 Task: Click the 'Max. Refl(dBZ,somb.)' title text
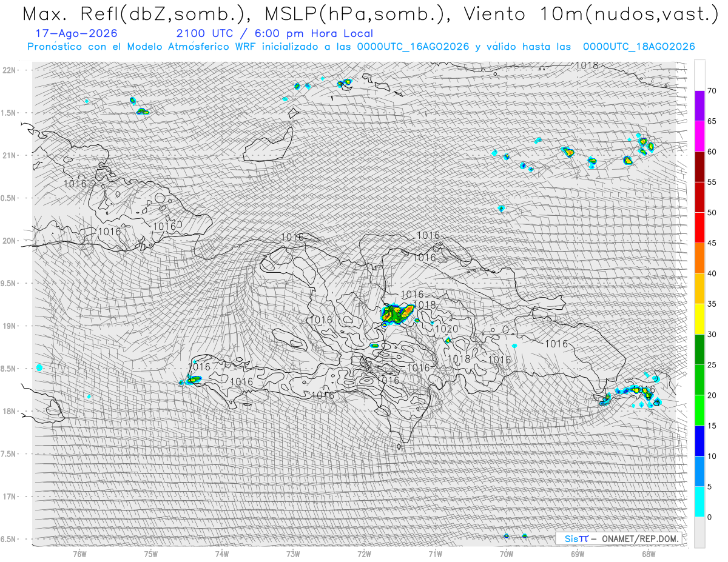(x=135, y=14)
